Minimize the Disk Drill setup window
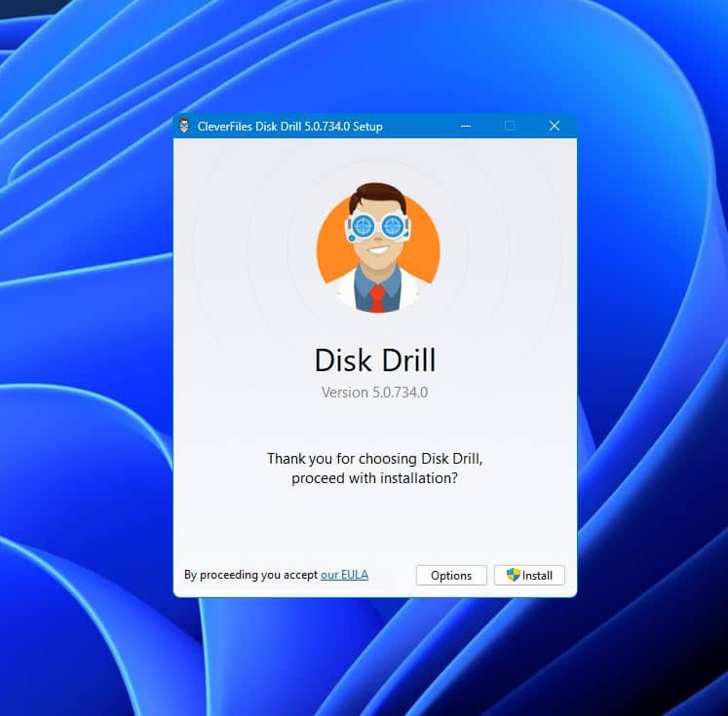728x716 pixels. pos(466,126)
